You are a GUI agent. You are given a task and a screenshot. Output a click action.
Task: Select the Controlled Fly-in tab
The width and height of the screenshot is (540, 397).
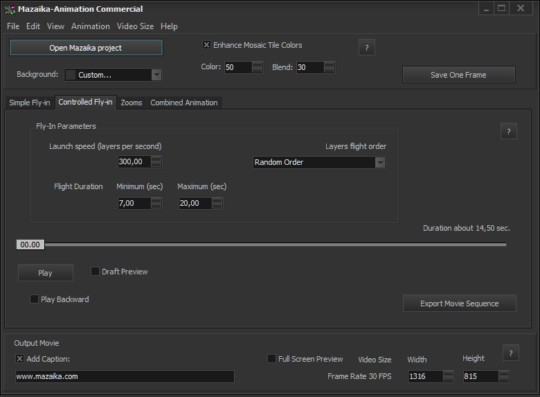(x=85, y=102)
